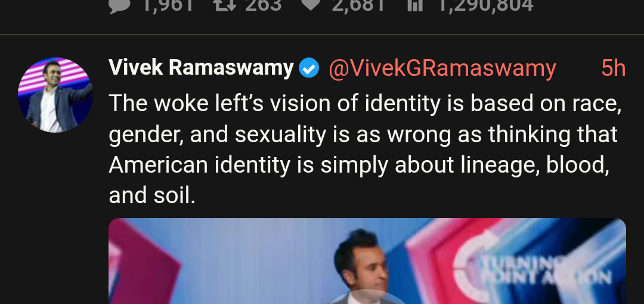Visit the @VivekGRamaswamy handle link
Screen dimensions: 644x304
(442, 68)
